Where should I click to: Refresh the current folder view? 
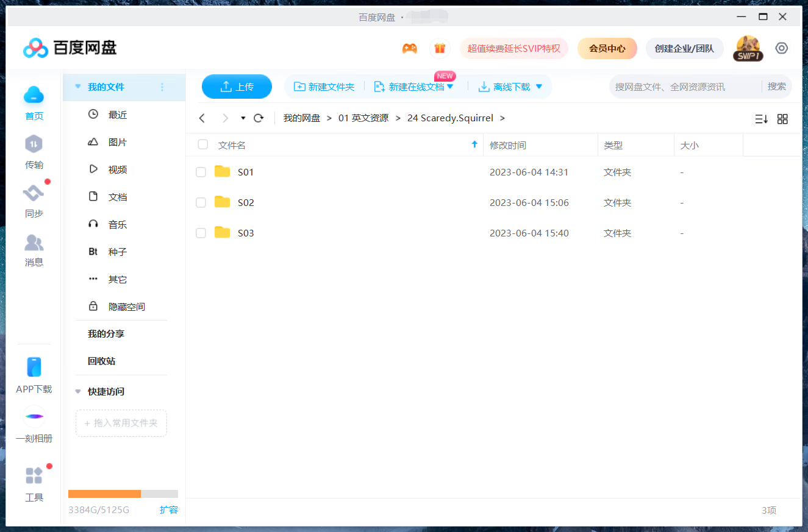pyautogui.click(x=258, y=118)
